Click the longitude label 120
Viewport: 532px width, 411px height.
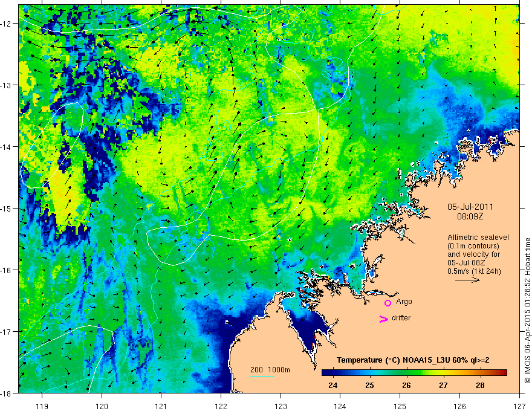click(102, 406)
